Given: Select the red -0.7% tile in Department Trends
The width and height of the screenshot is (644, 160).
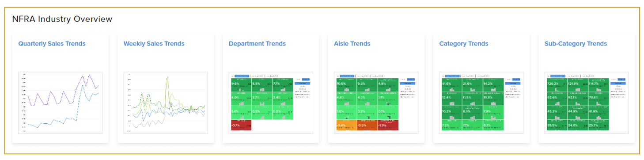Looking at the screenshot, I should [x=241, y=126].
